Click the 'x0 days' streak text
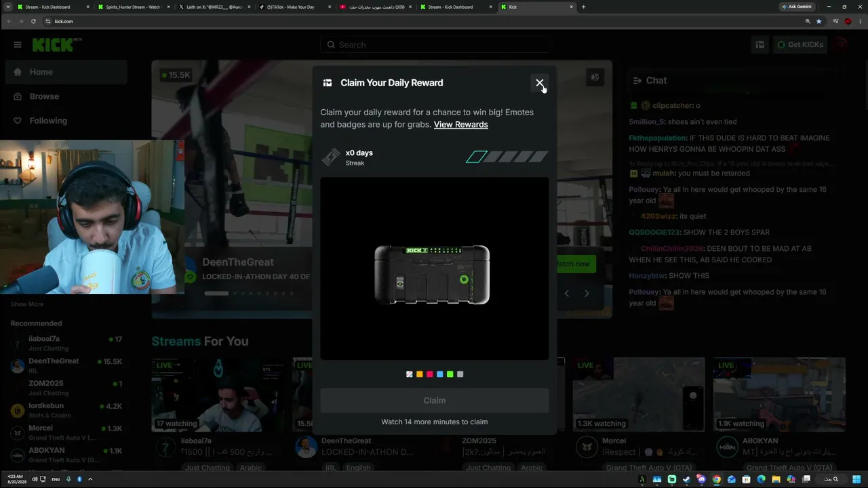Viewport: 868px width, 488px height. pyautogui.click(x=359, y=152)
